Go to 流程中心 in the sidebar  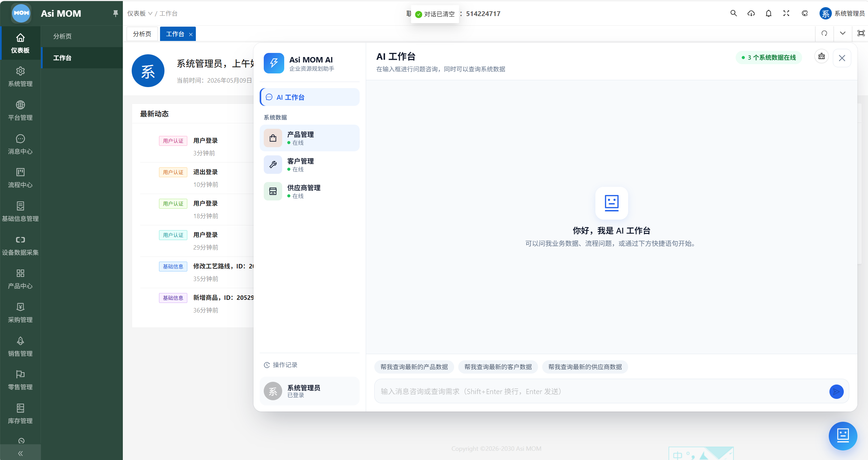click(x=20, y=178)
